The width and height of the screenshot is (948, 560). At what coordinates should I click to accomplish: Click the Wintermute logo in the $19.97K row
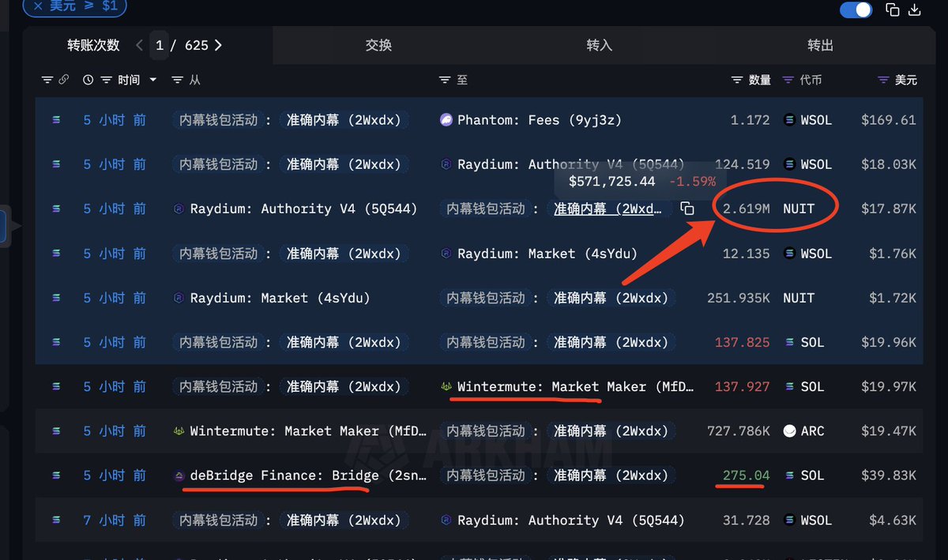(446, 387)
